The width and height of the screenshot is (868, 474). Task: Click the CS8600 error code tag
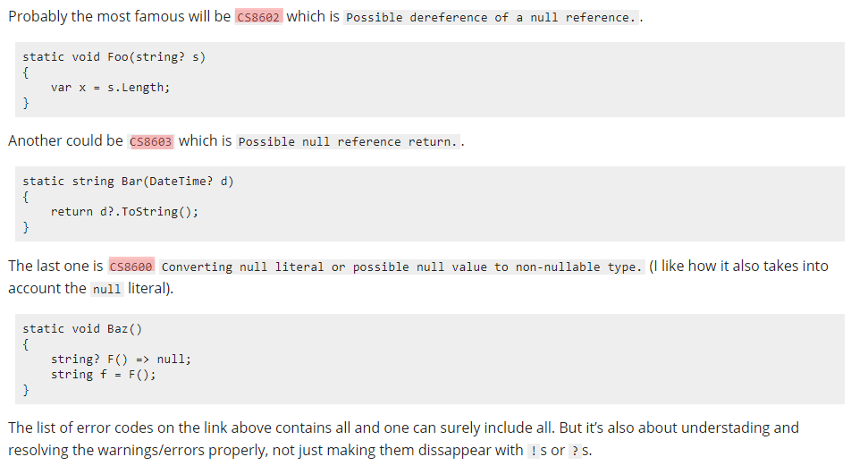(132, 267)
